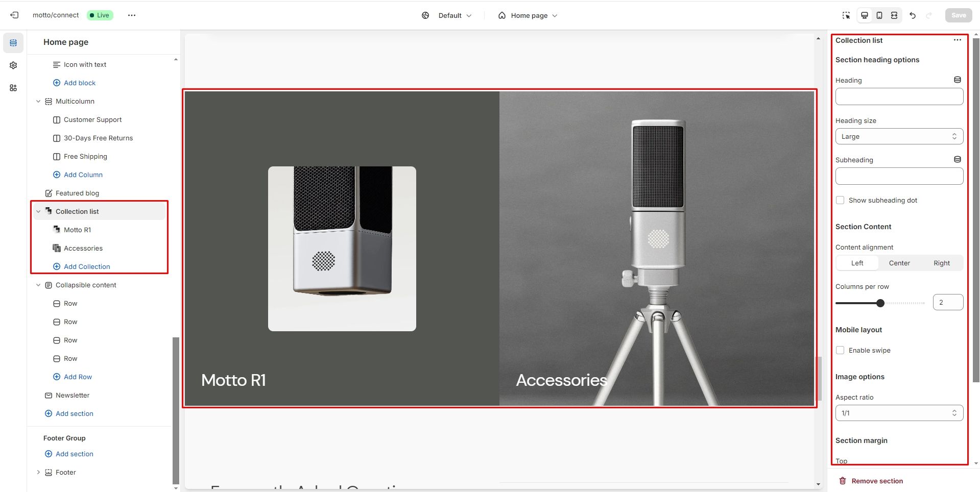
Task: Open the Heading size dropdown
Action: [x=899, y=136]
